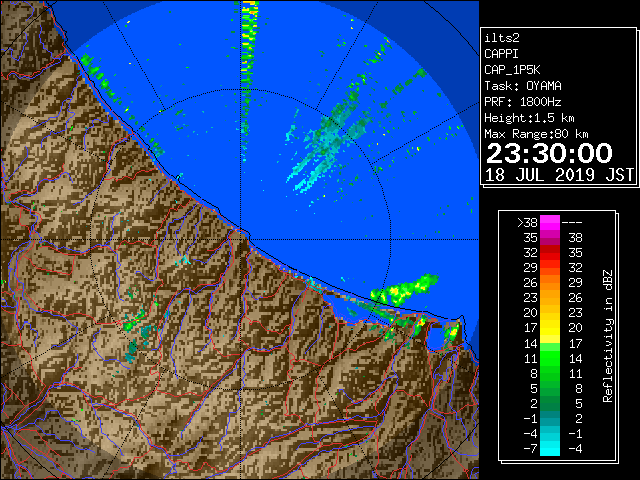Select the date '18 JUL 2019 JST'
This screenshot has height=480, width=640.
click(x=559, y=175)
